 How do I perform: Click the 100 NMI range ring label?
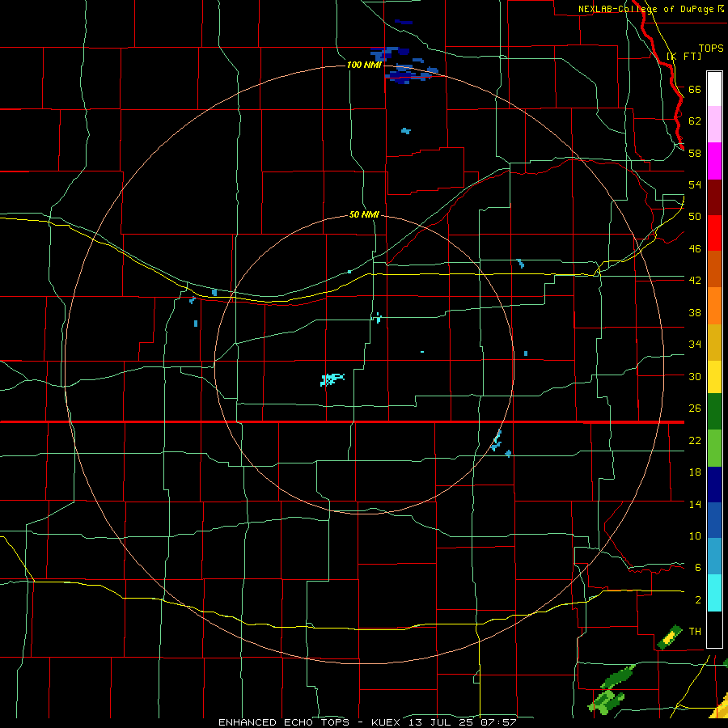pyautogui.click(x=364, y=65)
